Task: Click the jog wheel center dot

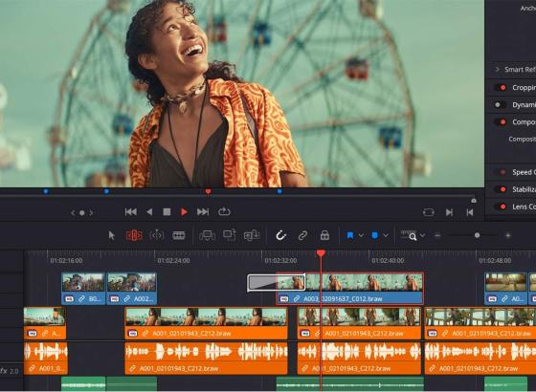Action: (x=82, y=212)
